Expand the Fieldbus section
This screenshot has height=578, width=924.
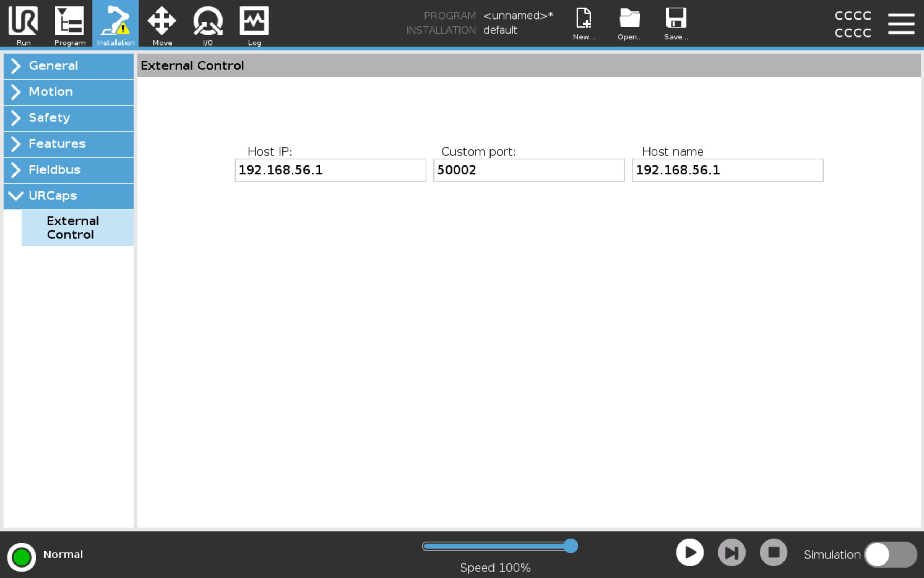point(68,170)
